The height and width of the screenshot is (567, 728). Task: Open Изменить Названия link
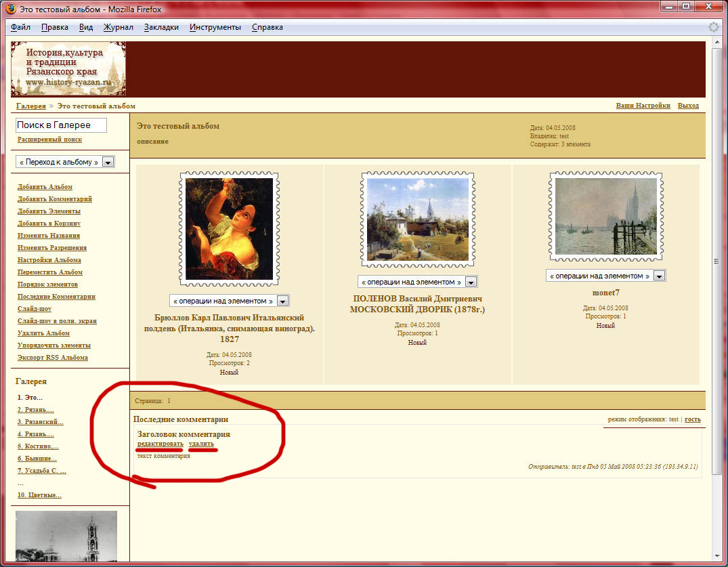[49, 236]
